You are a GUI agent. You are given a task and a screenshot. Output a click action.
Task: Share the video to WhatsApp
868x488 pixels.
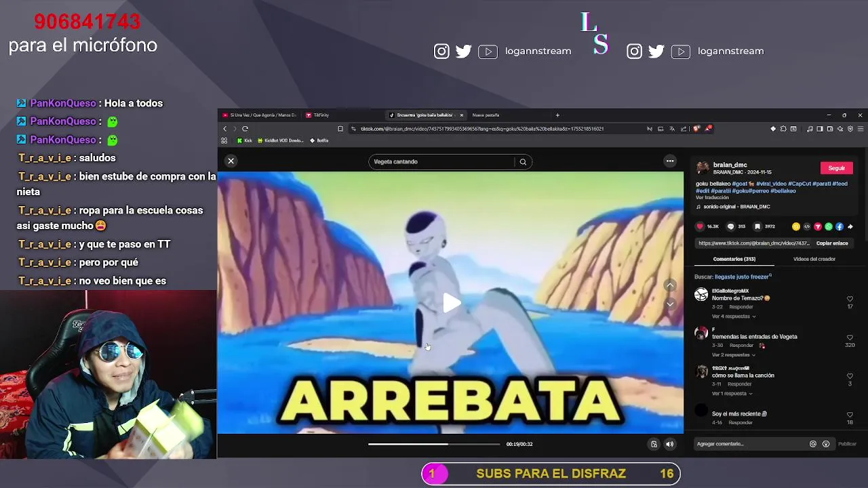[x=828, y=226]
